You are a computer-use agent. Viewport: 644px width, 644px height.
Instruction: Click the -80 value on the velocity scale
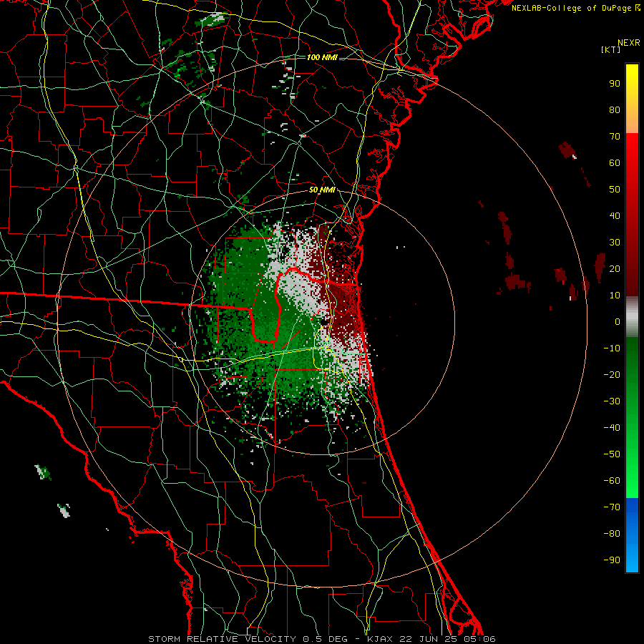(x=612, y=534)
